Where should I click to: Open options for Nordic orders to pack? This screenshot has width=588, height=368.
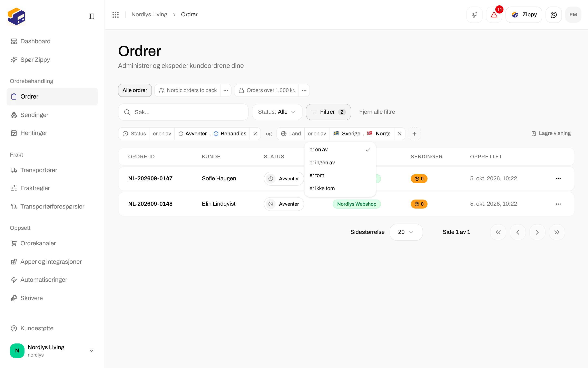[226, 90]
